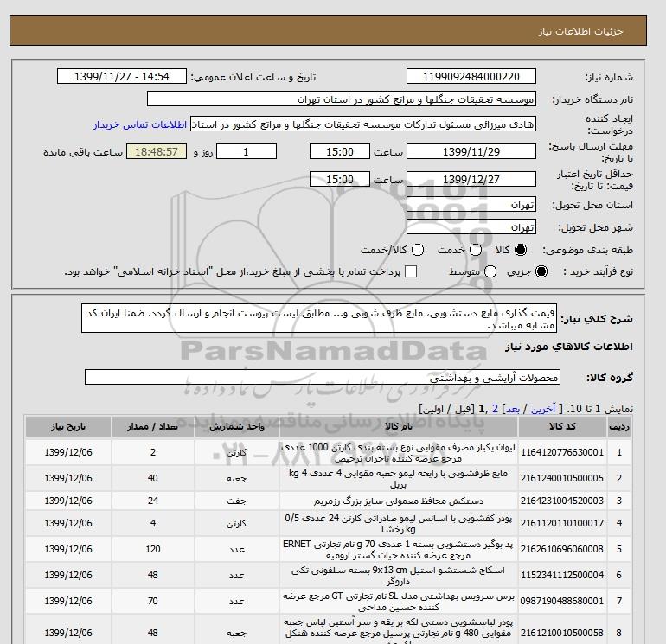This screenshot has height=644, width=666.
Task: Click the واحد شمارش column header
Action: click(x=237, y=427)
